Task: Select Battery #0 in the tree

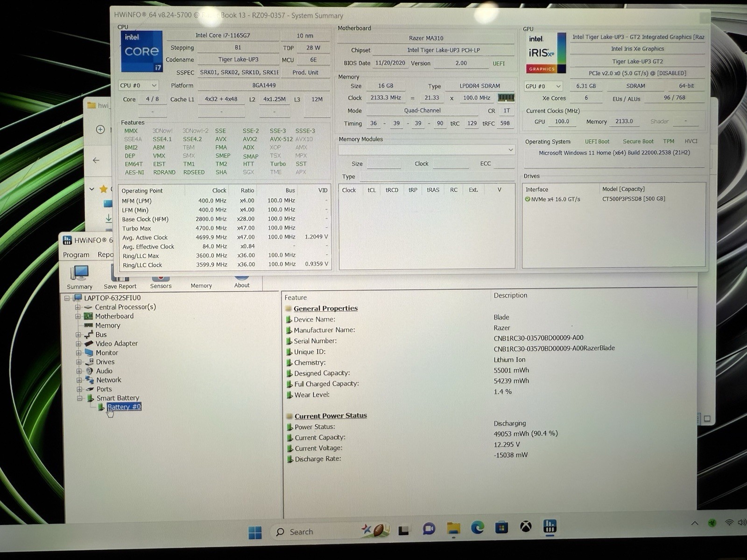Action: click(x=124, y=407)
